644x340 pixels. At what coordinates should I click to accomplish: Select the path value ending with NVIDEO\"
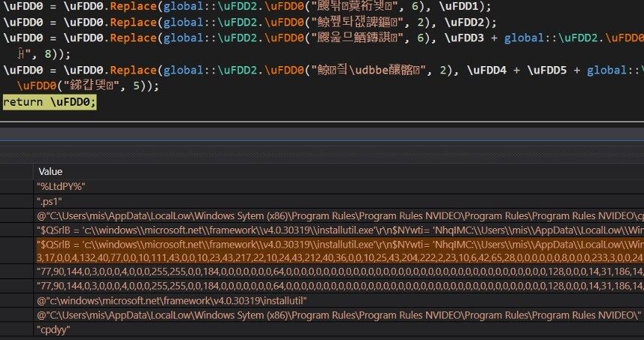tap(339, 315)
